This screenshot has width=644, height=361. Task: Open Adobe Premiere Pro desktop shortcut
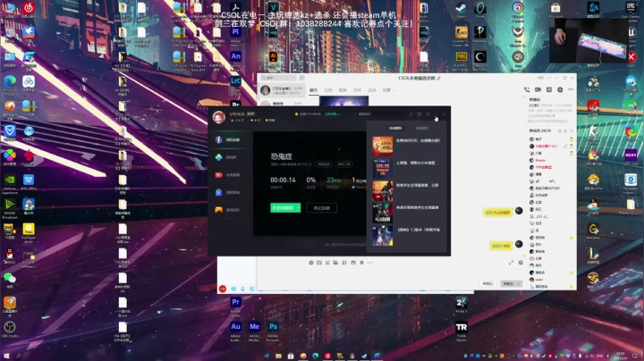[235, 306]
